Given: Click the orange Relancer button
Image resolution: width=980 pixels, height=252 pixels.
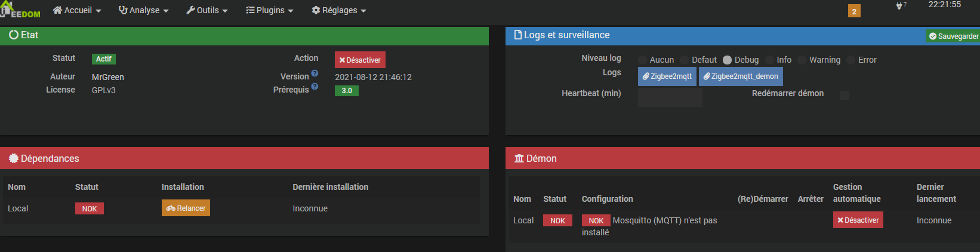Looking at the screenshot, I should coord(186,208).
